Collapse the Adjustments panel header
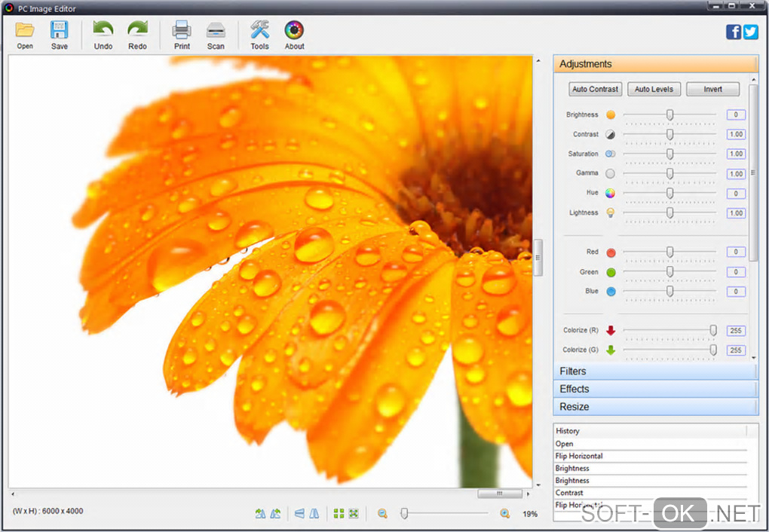This screenshot has width=769, height=532. [654, 64]
